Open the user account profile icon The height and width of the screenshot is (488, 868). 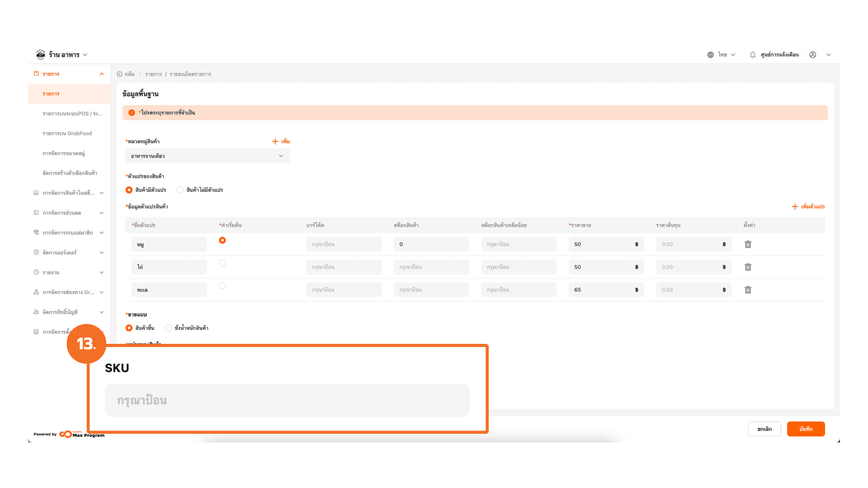[x=812, y=55]
